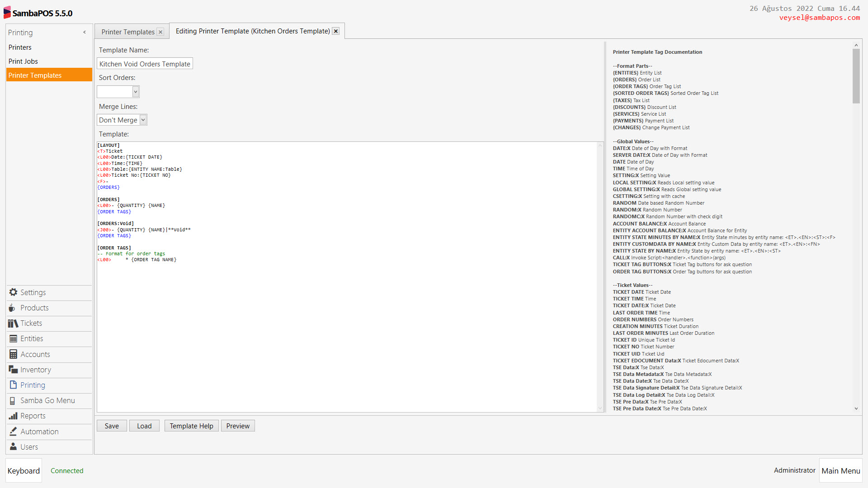The image size is (868, 488).
Task: Click the 'TICKET ID Unique Ticket Id' entry
Action: click(x=644, y=340)
